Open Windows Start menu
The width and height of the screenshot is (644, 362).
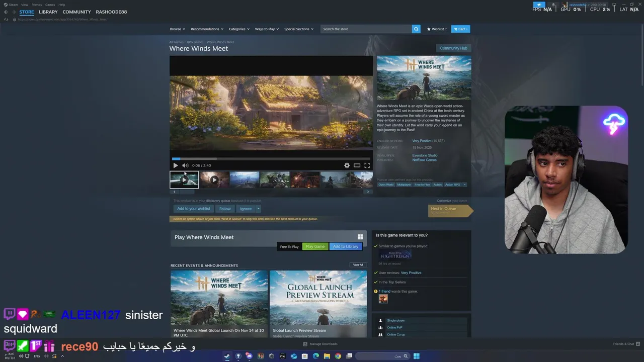pos(416,356)
